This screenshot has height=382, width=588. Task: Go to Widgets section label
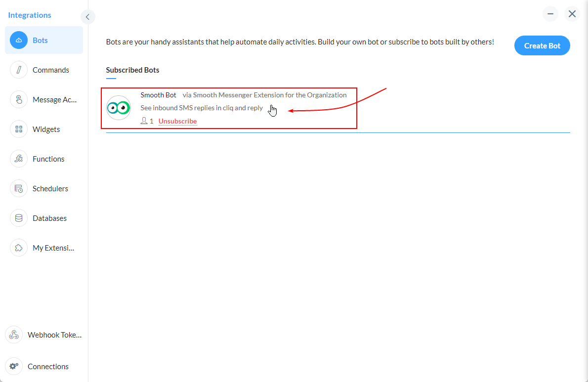46,129
